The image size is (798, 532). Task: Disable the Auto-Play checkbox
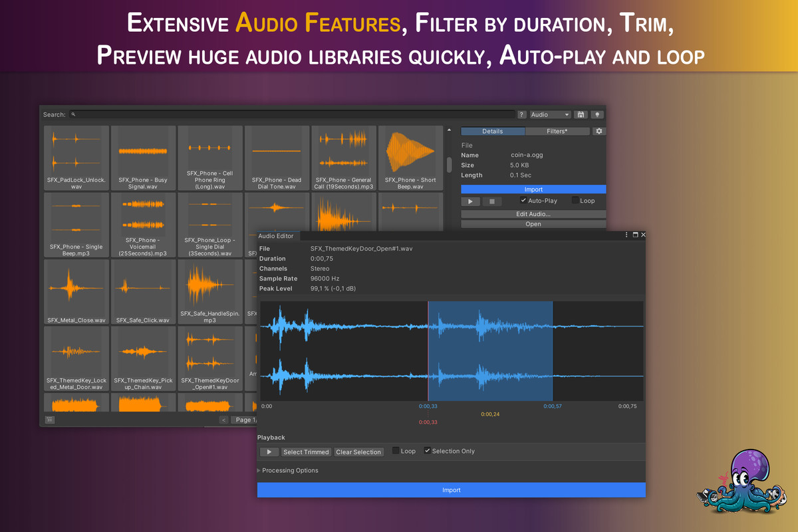coord(523,200)
